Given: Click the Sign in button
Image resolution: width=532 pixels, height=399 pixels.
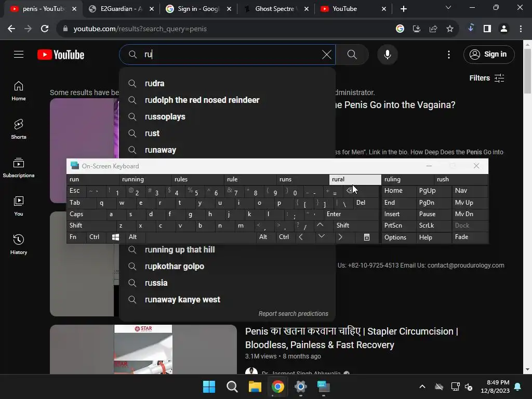Looking at the screenshot, I should pos(489,54).
